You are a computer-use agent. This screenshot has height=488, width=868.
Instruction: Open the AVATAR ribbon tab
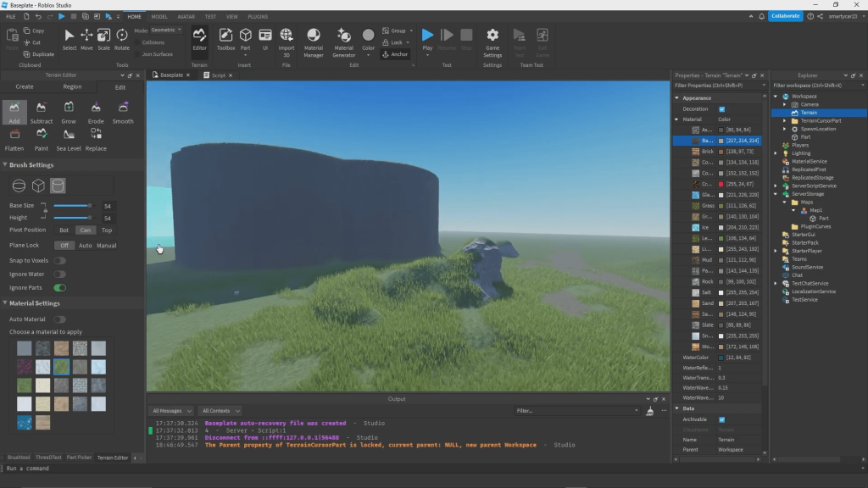(186, 17)
